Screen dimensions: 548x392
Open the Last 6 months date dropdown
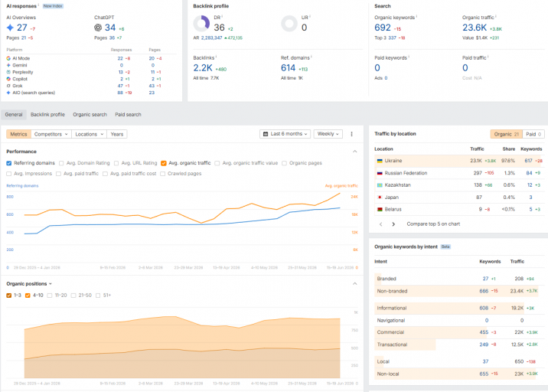coord(285,134)
